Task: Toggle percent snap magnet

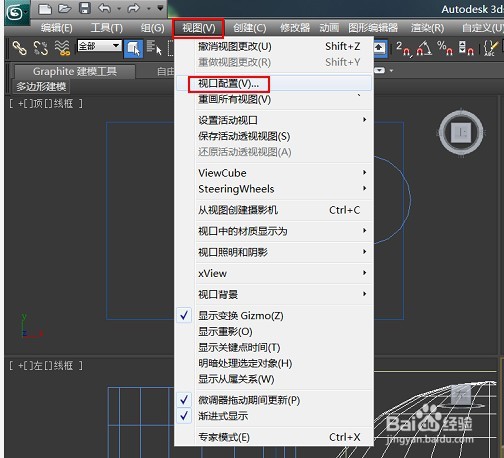Action: (x=446, y=48)
